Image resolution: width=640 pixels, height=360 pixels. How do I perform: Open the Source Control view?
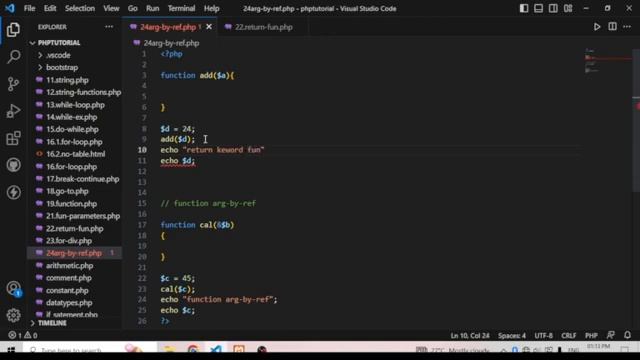click(x=13, y=84)
